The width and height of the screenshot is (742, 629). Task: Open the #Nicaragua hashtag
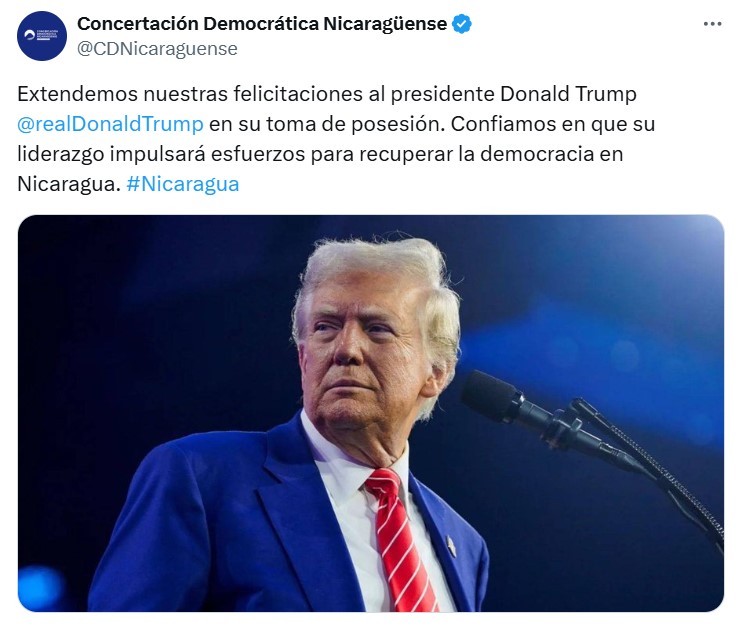pos(183,184)
